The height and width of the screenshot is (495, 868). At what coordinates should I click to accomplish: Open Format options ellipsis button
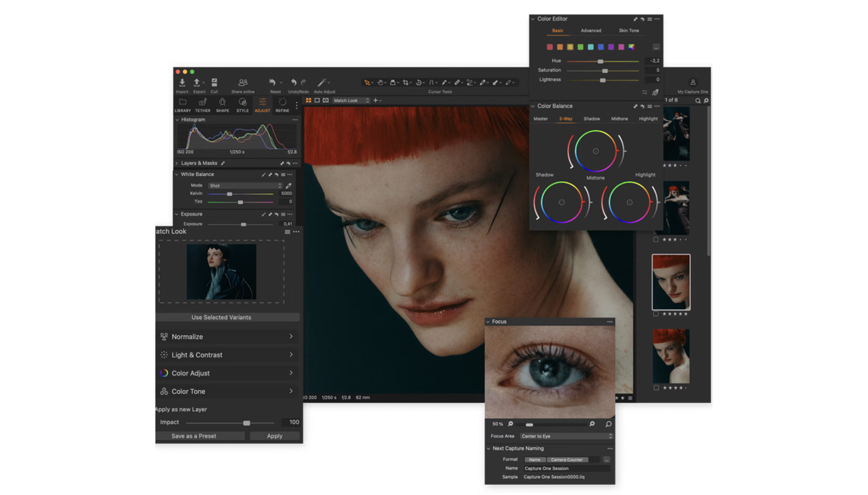(x=606, y=460)
